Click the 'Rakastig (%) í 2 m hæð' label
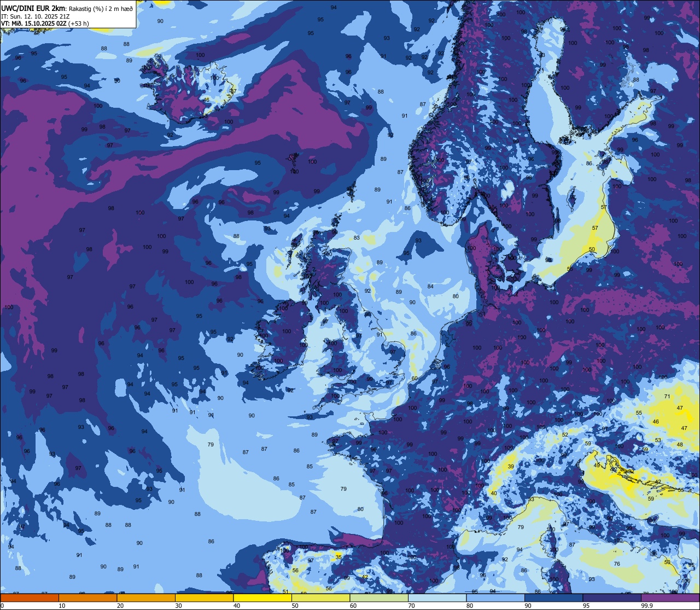The image size is (700, 610). point(101,9)
